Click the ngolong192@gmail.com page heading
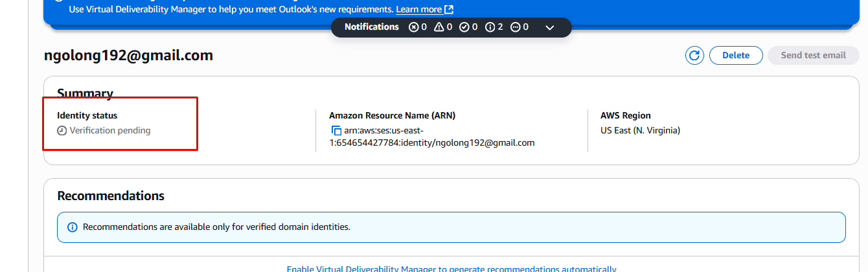Image resolution: width=868 pixels, height=272 pixels. 128,56
